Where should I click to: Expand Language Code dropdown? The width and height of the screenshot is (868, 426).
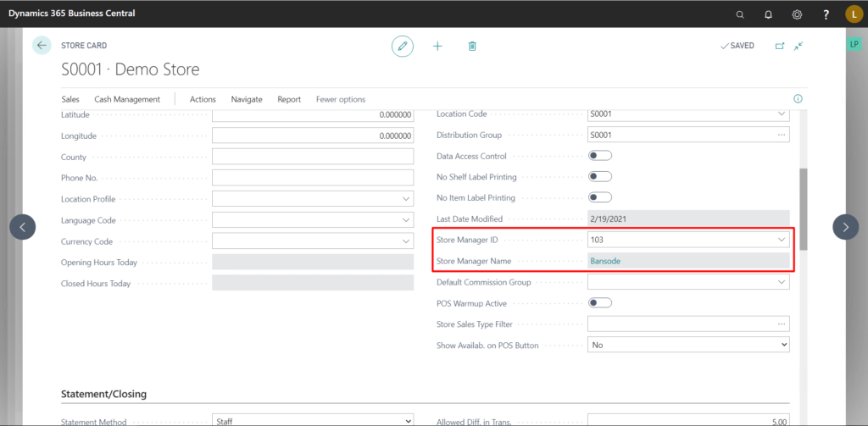pos(406,219)
